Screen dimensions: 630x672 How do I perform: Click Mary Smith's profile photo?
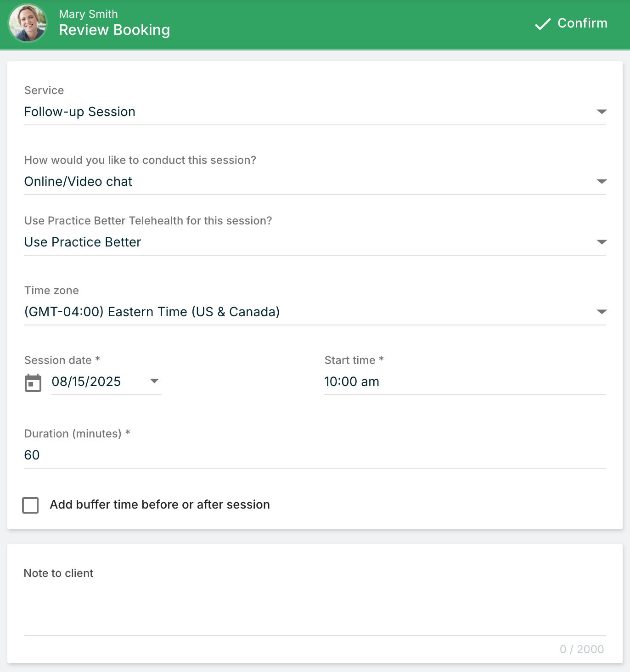28,23
